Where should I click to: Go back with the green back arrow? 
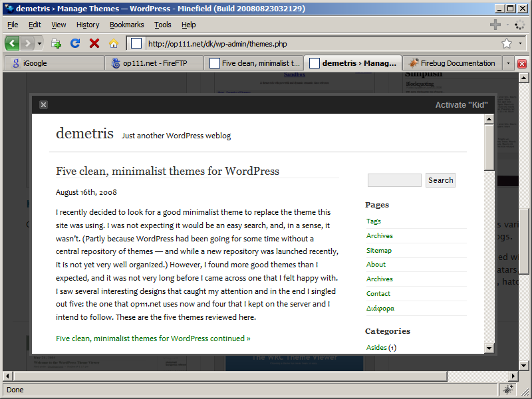pyautogui.click(x=13, y=43)
